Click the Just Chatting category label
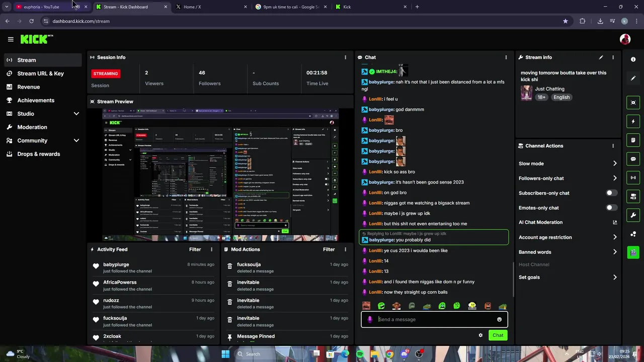644x362 pixels. [x=549, y=89]
